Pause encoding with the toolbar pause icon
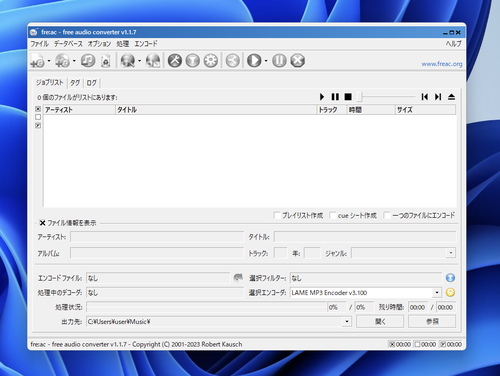 [279, 61]
